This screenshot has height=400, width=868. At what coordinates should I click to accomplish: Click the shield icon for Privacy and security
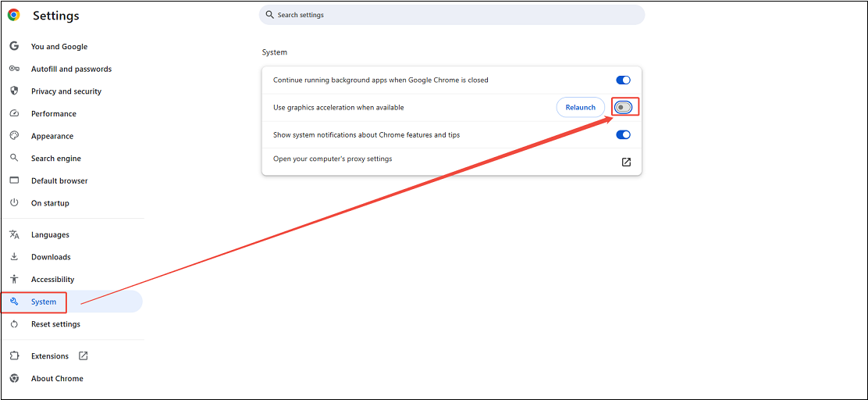click(x=14, y=91)
